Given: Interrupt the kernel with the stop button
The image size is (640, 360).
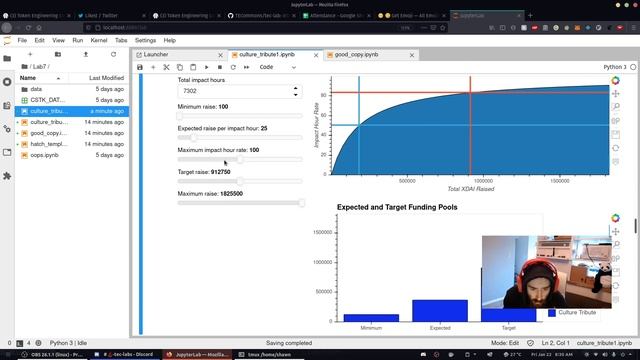Looking at the screenshot, I should [x=220, y=67].
